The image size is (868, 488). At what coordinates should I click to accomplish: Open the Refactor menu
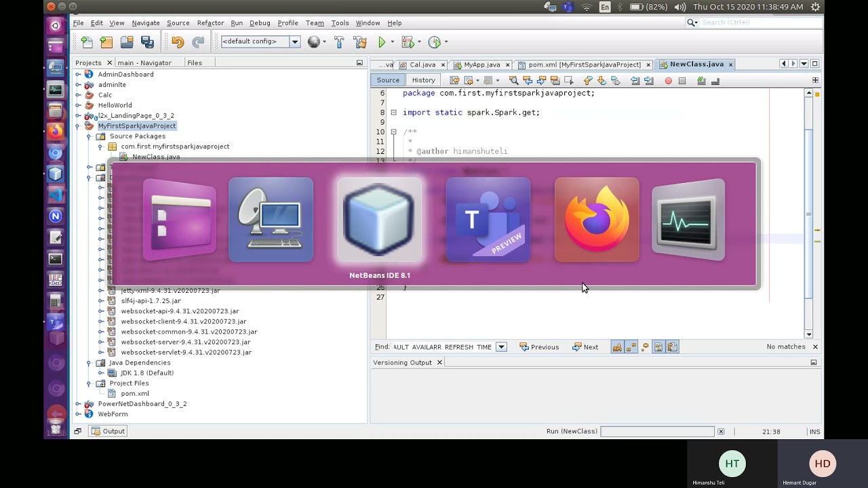pyautogui.click(x=210, y=23)
